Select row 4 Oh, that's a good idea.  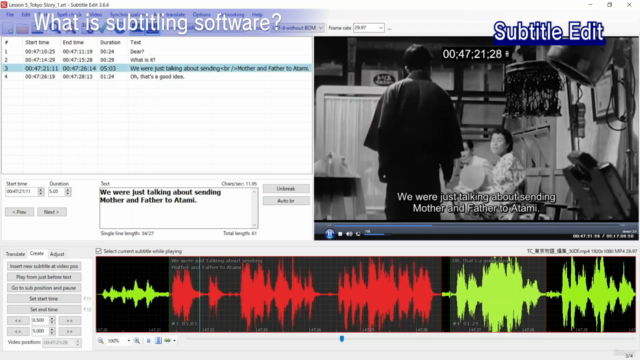pyautogui.click(x=157, y=76)
